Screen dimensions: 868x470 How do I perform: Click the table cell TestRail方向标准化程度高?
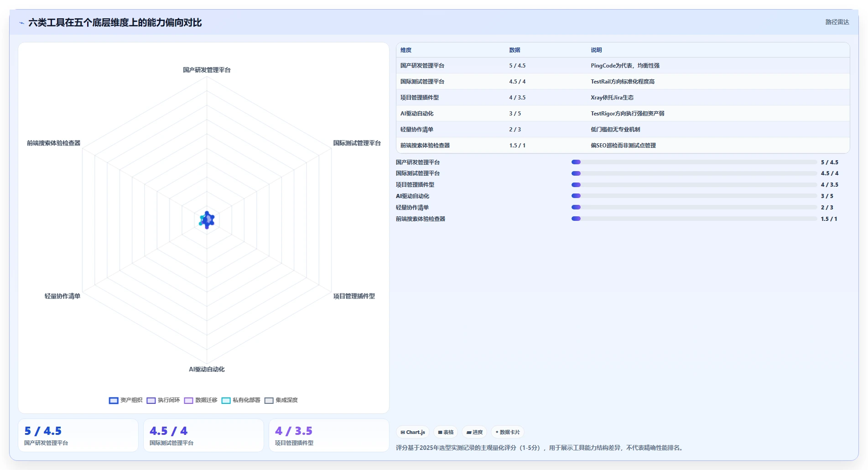tap(623, 82)
